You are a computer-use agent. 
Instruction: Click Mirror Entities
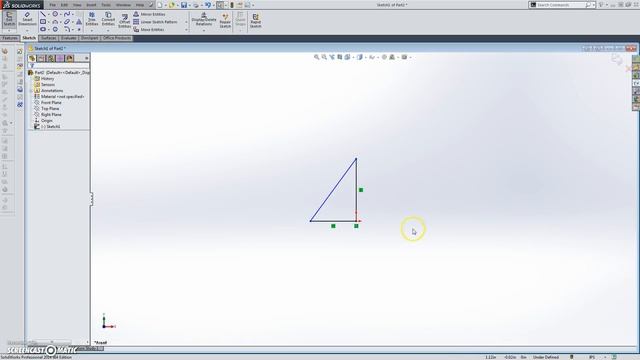click(x=149, y=14)
